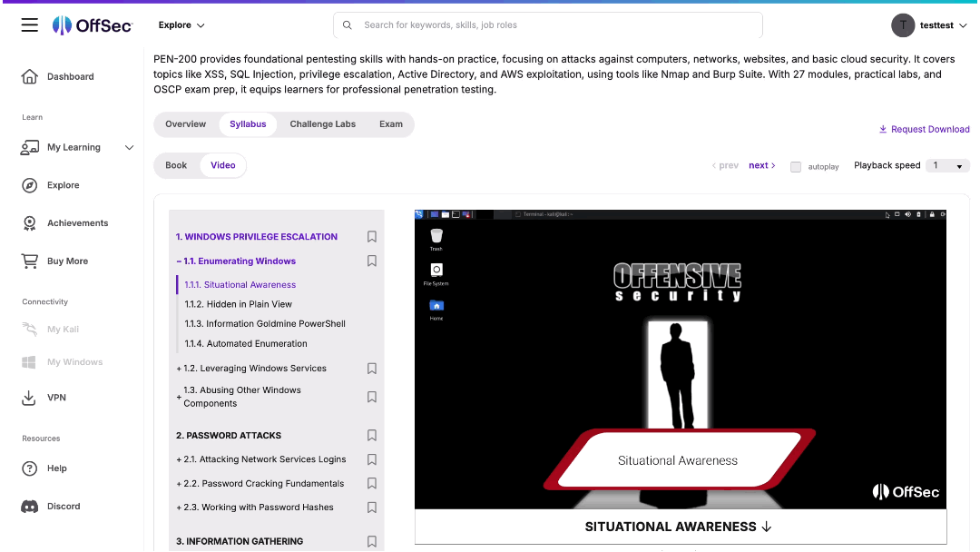Play the Situational Awareness video thumbnail
The width and height of the screenshot is (980, 552).
tap(680, 360)
